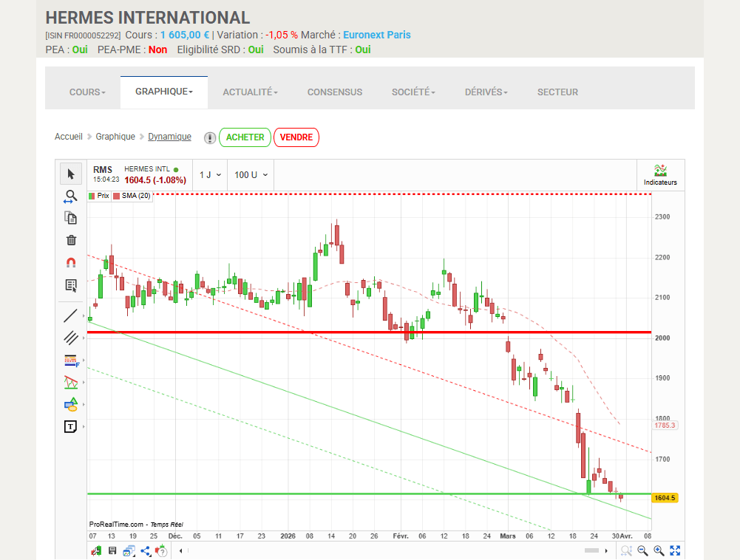Follow the Dynamique breadcrumb link

point(169,137)
